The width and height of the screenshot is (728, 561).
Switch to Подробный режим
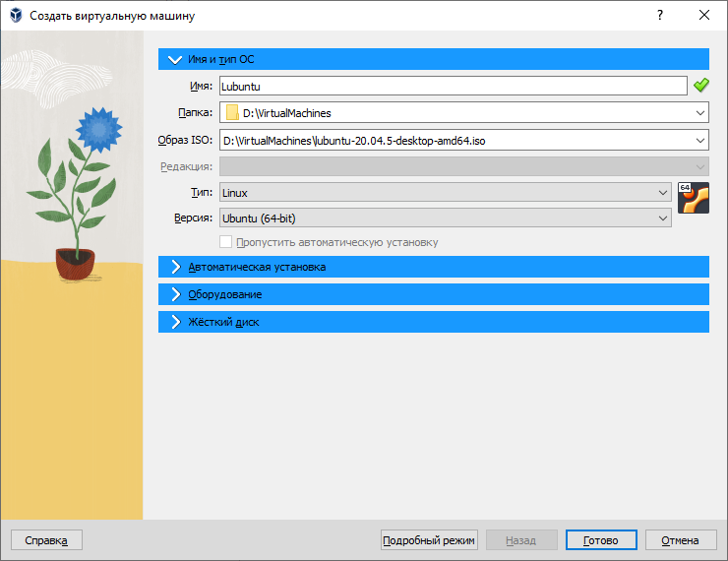point(429,540)
